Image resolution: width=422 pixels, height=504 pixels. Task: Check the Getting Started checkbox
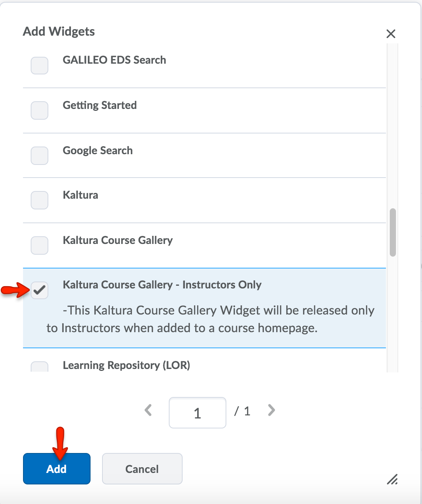[40, 110]
